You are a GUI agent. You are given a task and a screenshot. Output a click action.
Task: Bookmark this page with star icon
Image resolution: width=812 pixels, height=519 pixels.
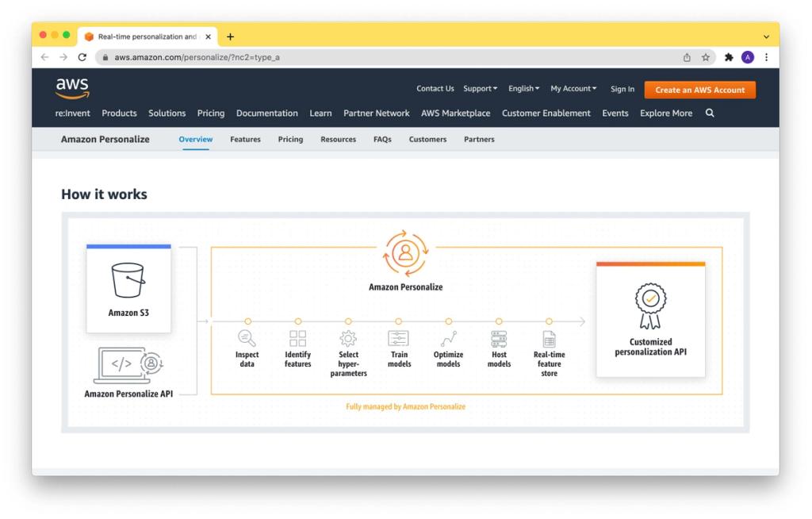coord(705,57)
